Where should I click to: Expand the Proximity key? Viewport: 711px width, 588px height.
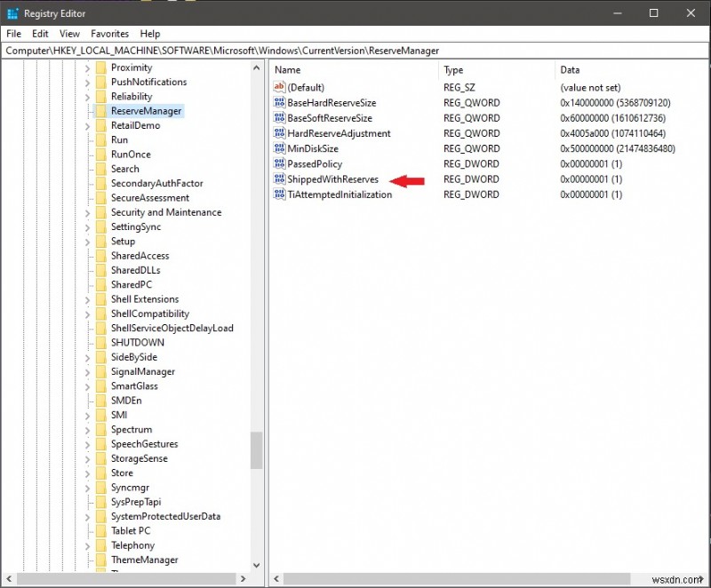[85, 67]
